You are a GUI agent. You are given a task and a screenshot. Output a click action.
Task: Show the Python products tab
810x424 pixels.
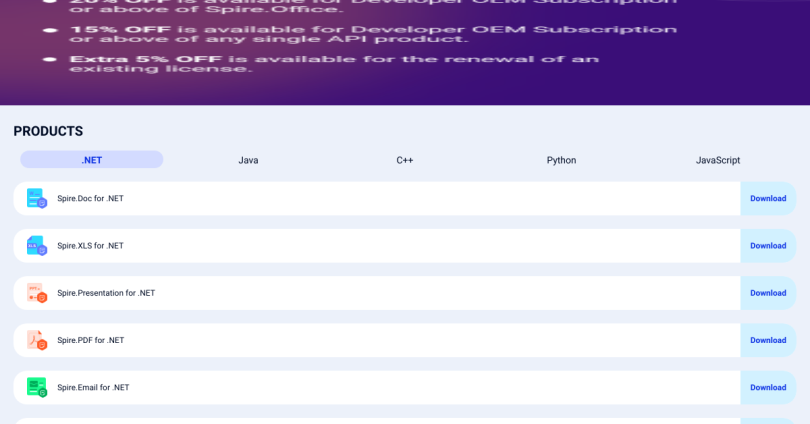[561, 160]
